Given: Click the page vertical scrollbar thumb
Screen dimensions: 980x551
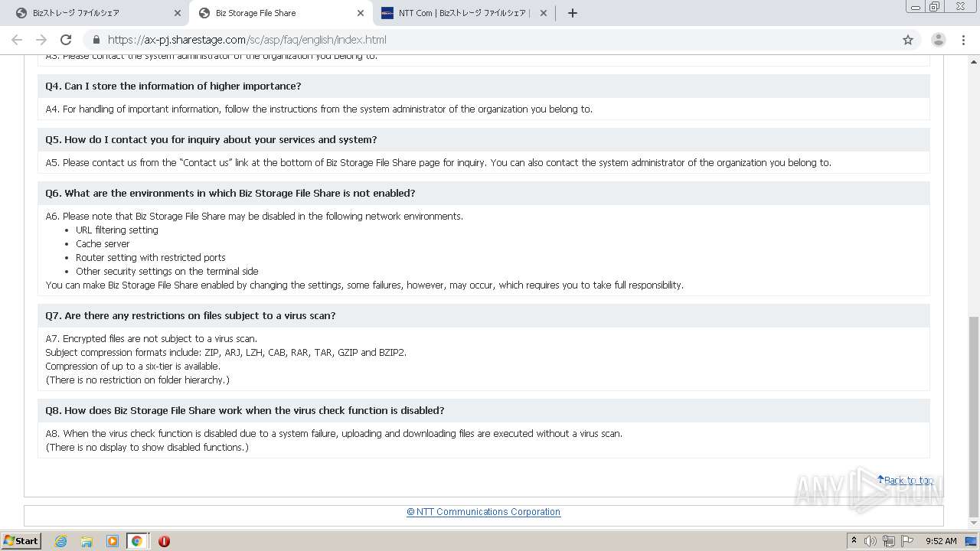Looking at the screenshot, I should [974, 416].
